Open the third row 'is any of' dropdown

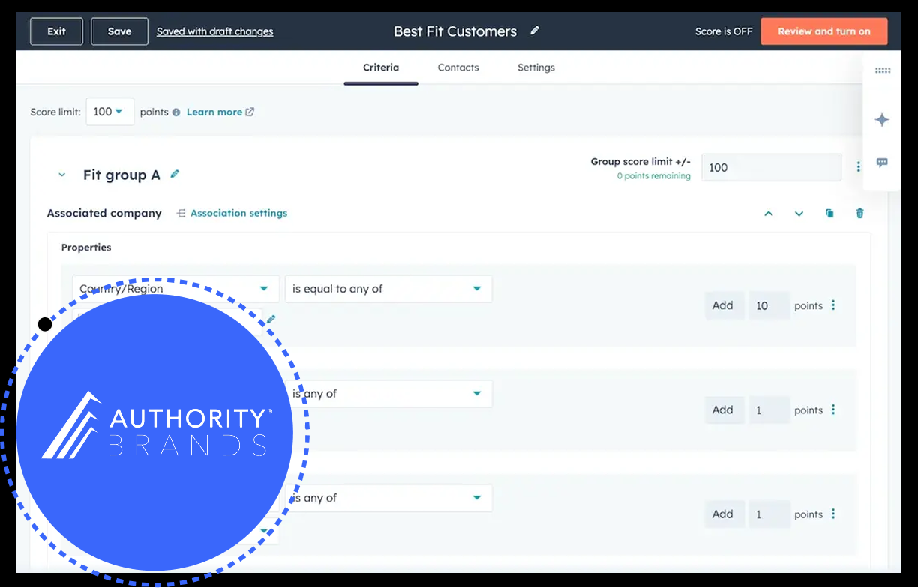click(x=388, y=498)
